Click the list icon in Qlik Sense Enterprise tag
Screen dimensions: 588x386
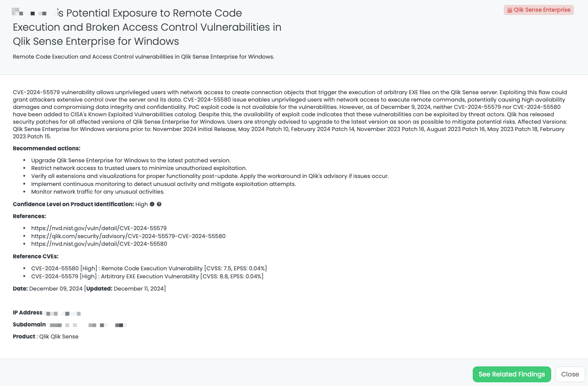(510, 10)
